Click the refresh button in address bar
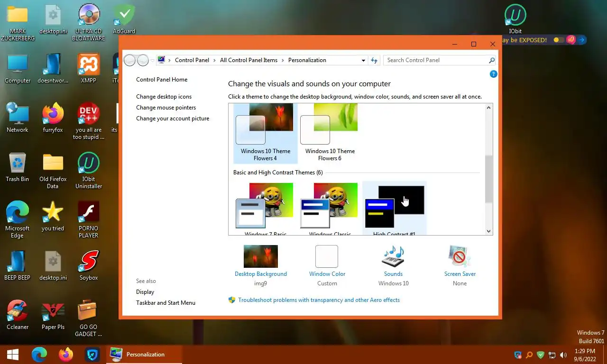607x364 pixels. tap(374, 60)
